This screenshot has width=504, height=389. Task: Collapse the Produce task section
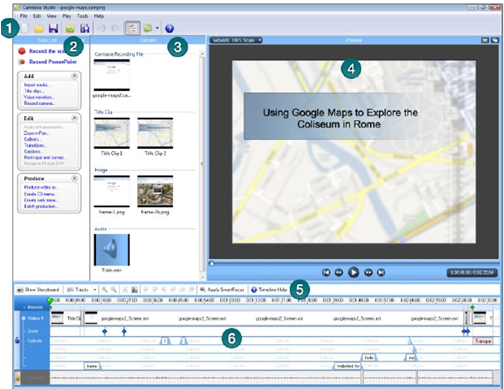pos(75,178)
